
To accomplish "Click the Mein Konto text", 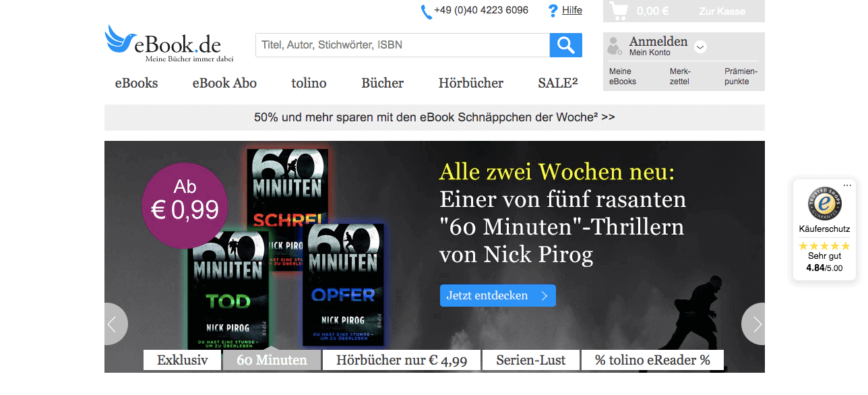I will pos(650,53).
